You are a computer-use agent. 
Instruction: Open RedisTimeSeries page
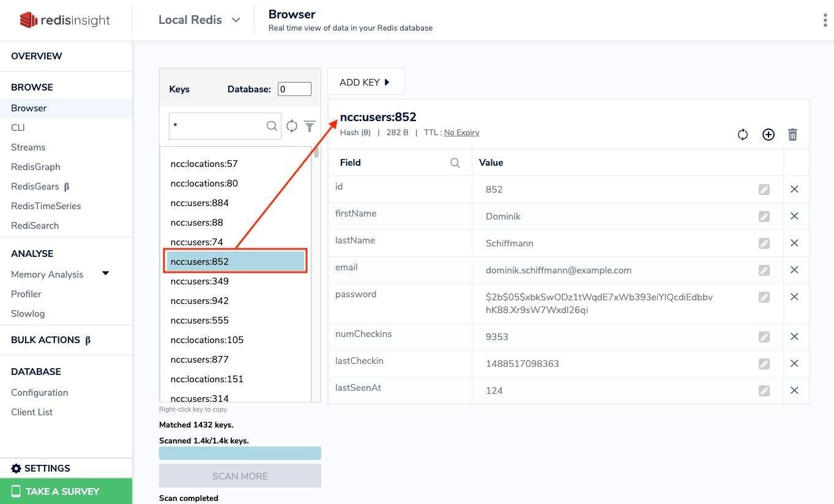tap(46, 206)
